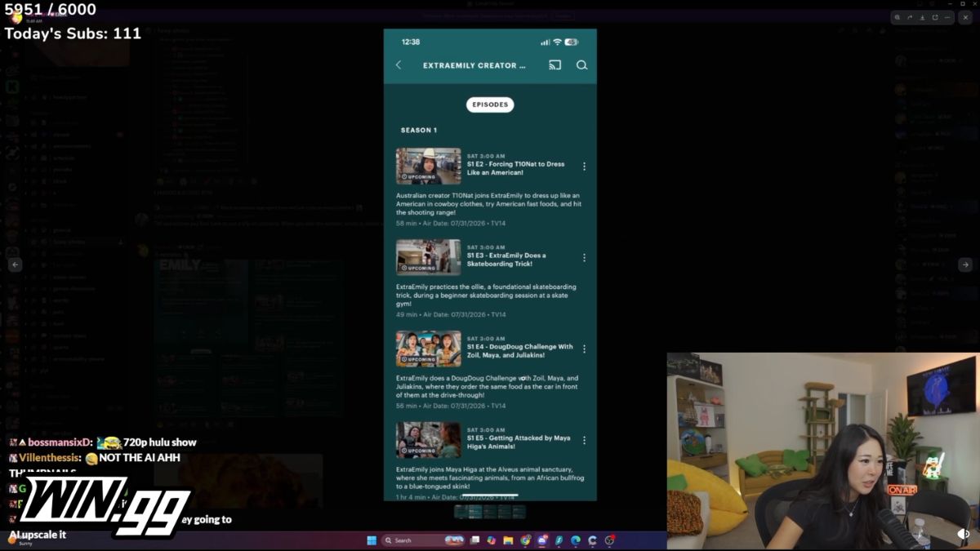Click description starting "Australian creator T10Nat joins ExtraEmily"

point(488,204)
